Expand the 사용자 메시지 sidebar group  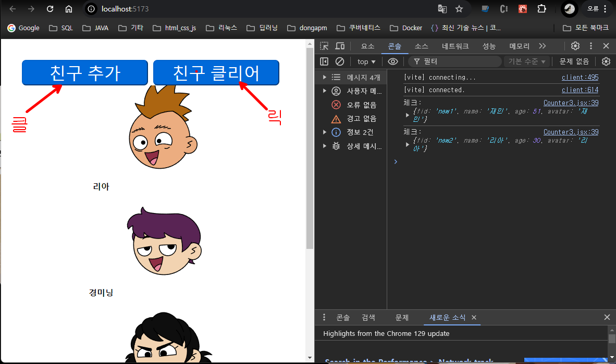325,91
